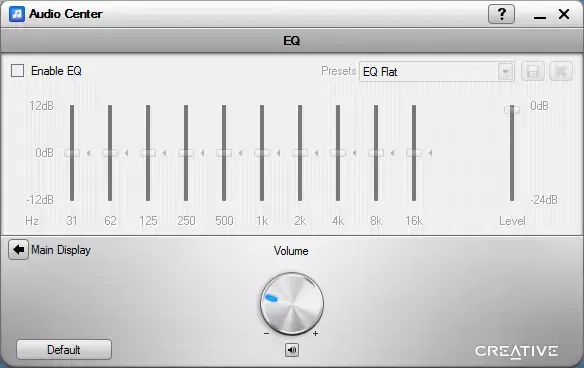This screenshot has height=368, width=584.
Task: Click the Creative logo
Action: coord(517,351)
